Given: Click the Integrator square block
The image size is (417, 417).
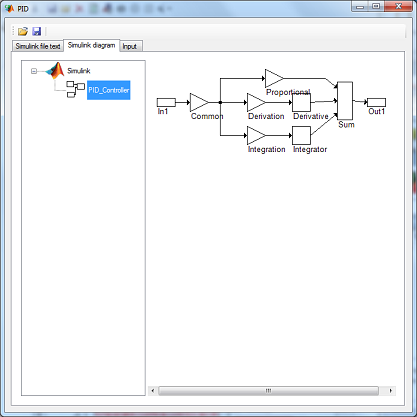Looking at the screenshot, I should 301,135.
